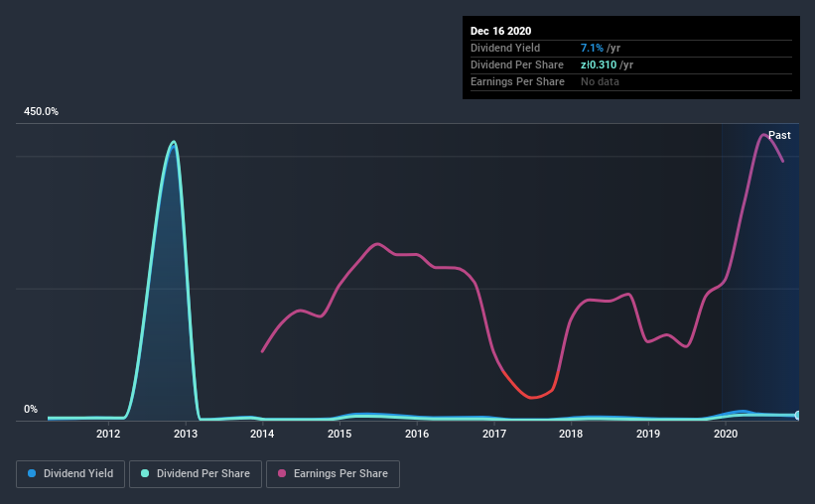815x504 pixels.
Task: Select the 2012 label on the x-axis
Action: tap(108, 434)
